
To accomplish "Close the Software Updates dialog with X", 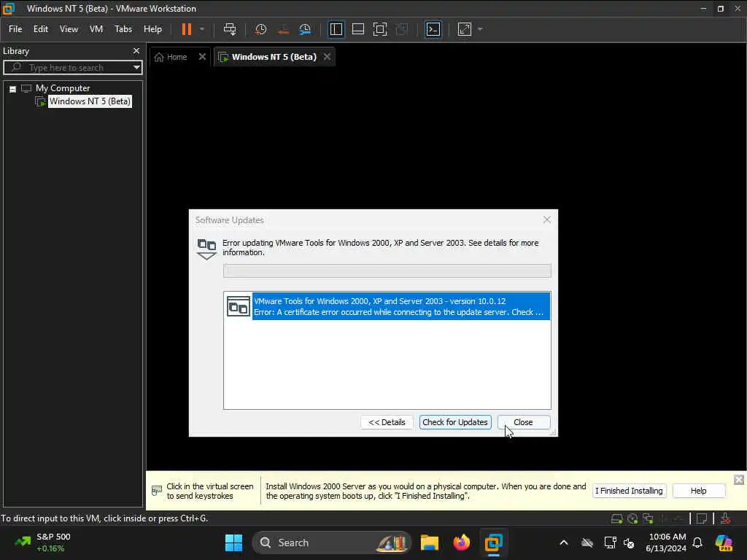I will [547, 219].
